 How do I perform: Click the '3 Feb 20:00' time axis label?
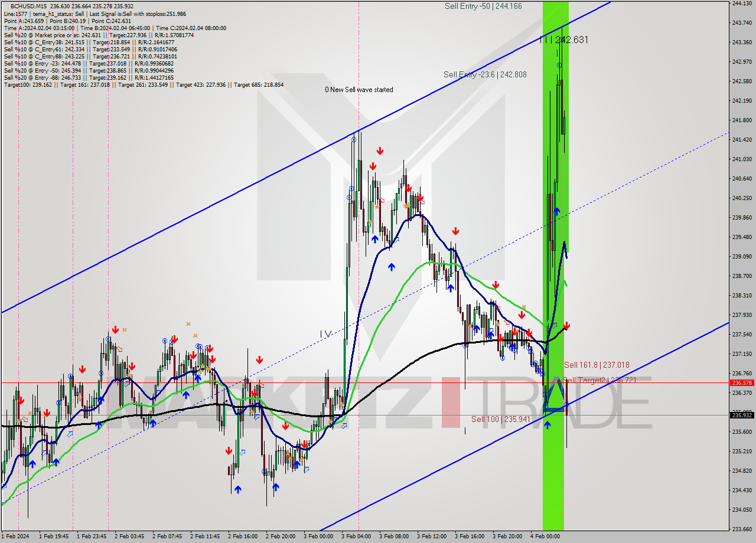507,537
